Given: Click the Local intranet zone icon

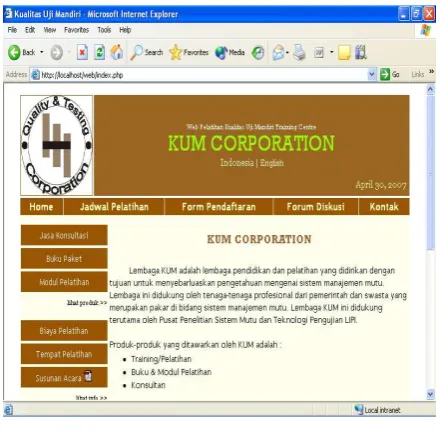Looking at the screenshot, I should 359,410.
